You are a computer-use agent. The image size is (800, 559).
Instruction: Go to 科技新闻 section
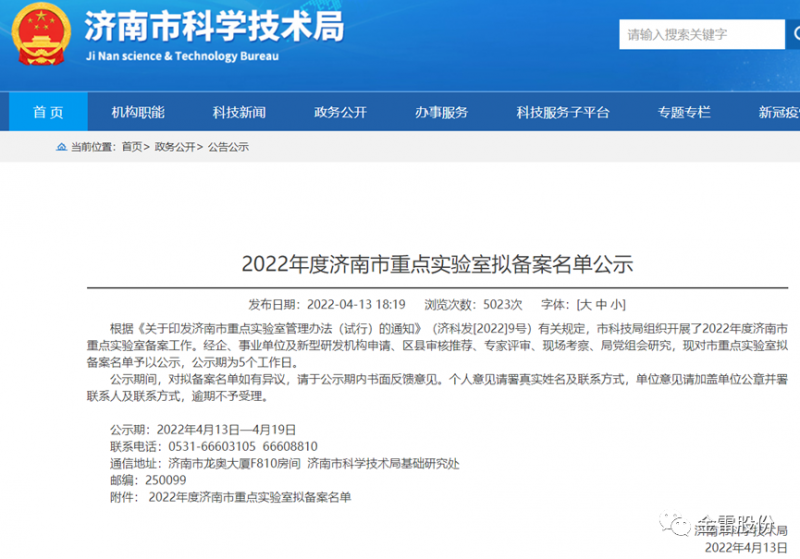click(239, 112)
